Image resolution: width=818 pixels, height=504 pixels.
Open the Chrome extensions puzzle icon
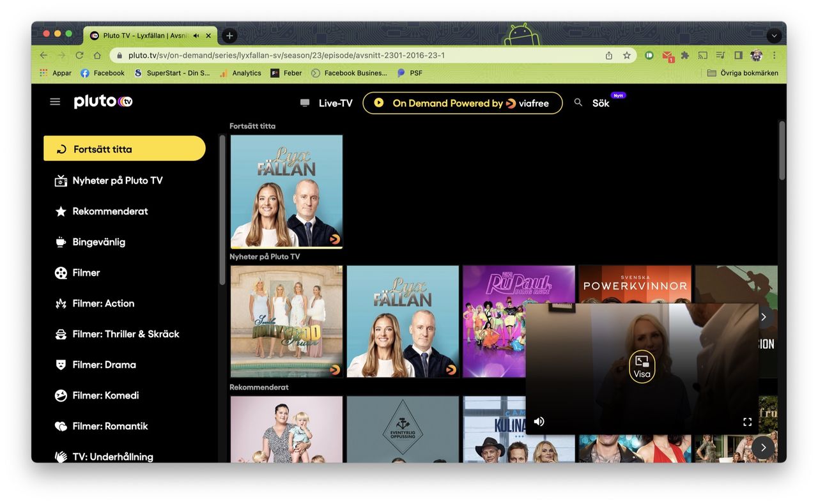[x=684, y=56]
